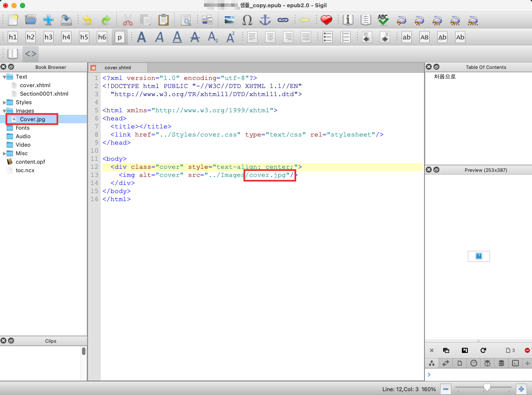Open content.opf file
This screenshot has width=532, height=395.
click(x=30, y=162)
